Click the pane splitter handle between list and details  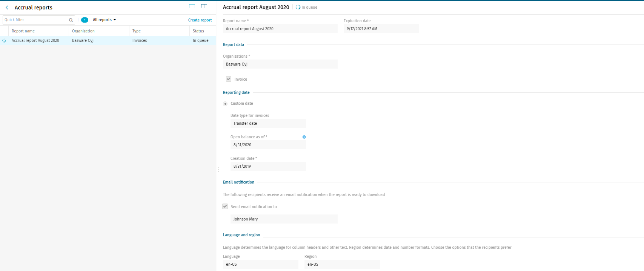(218, 170)
